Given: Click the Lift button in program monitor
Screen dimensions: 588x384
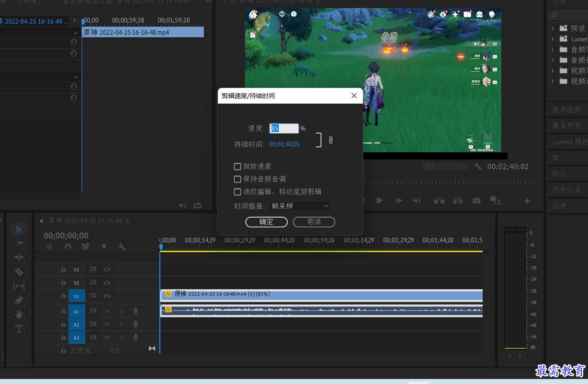Looking at the screenshot, I should pyautogui.click(x=439, y=200).
